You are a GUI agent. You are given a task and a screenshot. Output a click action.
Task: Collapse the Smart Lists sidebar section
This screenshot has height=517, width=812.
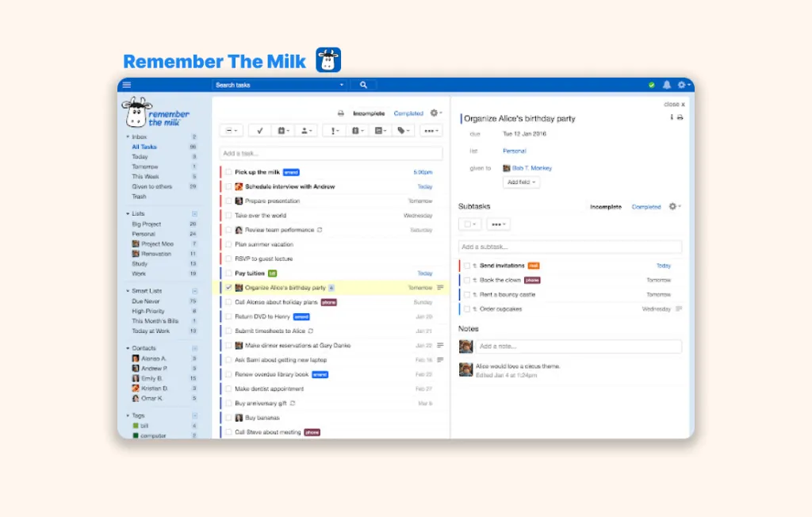pos(194,291)
